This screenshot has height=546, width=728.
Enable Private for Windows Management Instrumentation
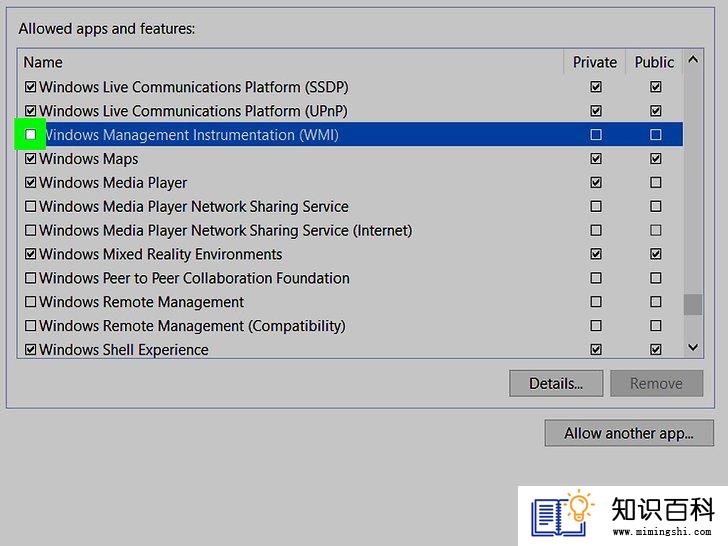click(596, 135)
